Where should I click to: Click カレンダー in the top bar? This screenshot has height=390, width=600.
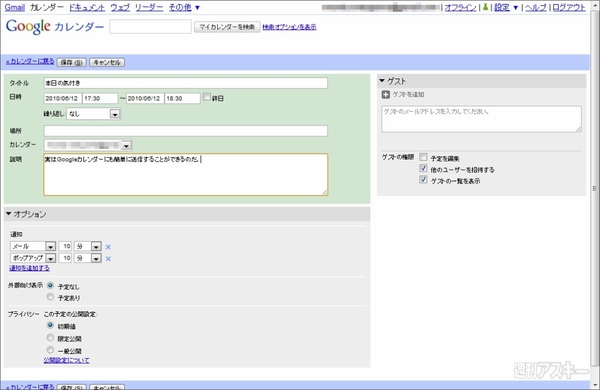pyautogui.click(x=47, y=7)
